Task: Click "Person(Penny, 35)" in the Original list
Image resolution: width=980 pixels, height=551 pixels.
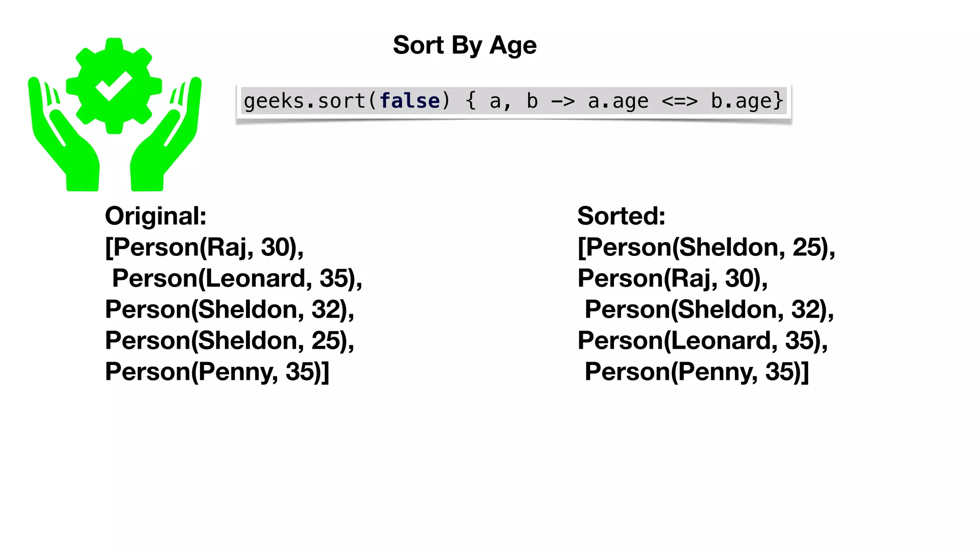Action: (x=217, y=372)
